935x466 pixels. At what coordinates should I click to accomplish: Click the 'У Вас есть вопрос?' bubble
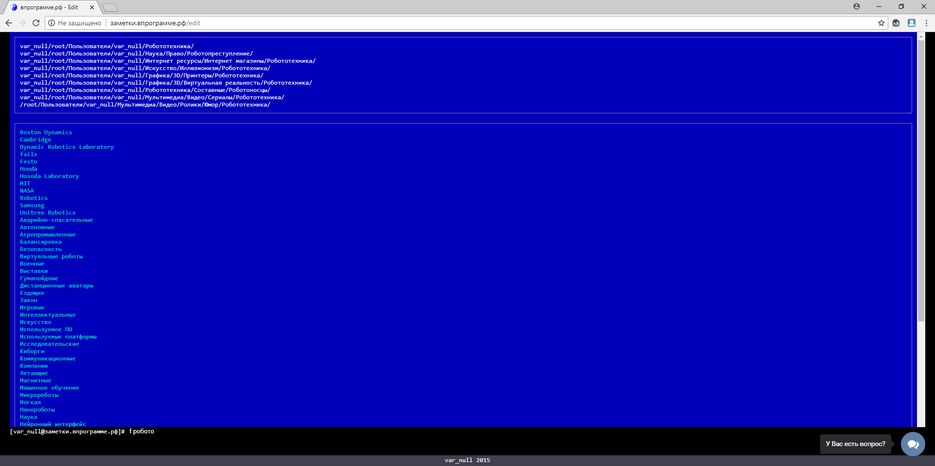coord(855,444)
